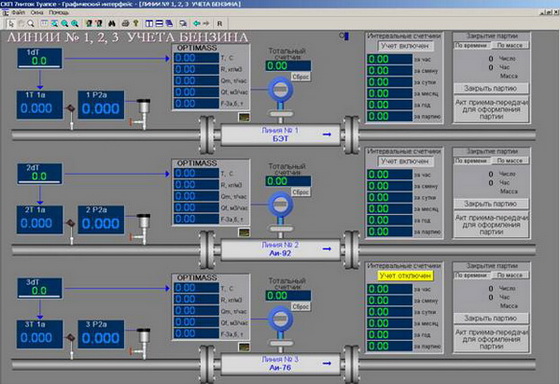Open the Помощь menu

tap(59, 13)
